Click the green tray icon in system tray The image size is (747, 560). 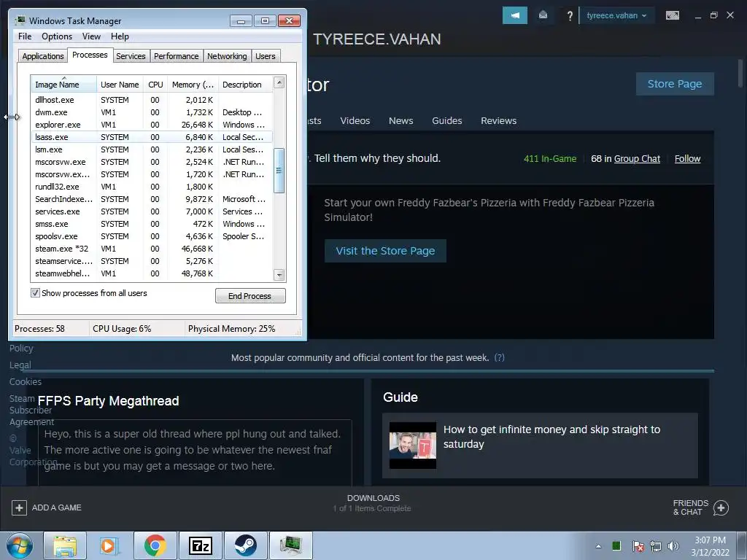pos(616,545)
